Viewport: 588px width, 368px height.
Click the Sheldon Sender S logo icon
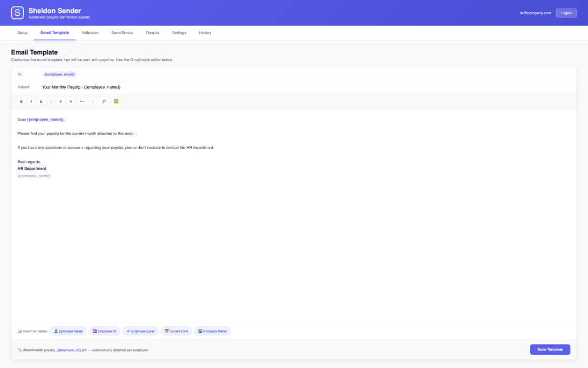tap(18, 13)
